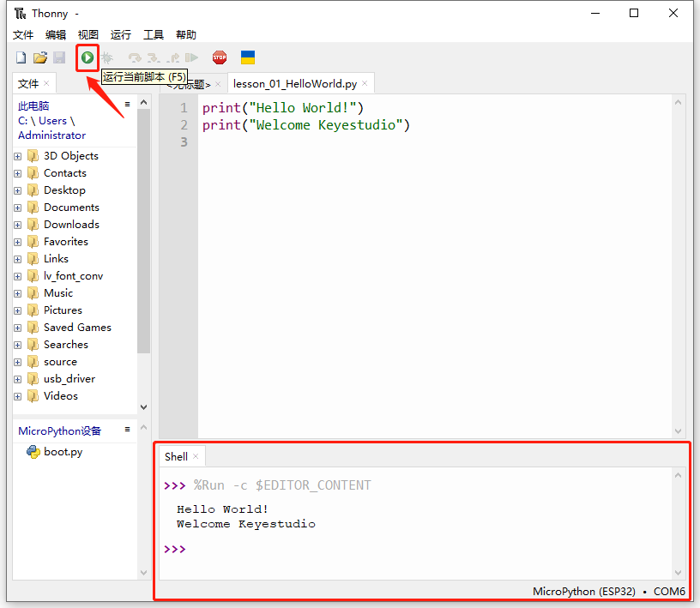The height and width of the screenshot is (608, 700).
Task: Expand the Searches folder
Action: 17,345
